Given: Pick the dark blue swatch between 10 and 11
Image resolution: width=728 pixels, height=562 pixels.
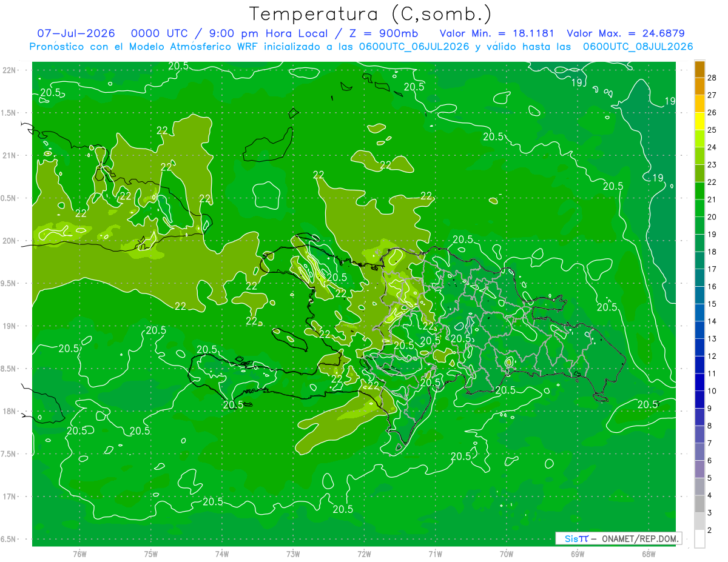Looking at the screenshot, I should point(699,383).
